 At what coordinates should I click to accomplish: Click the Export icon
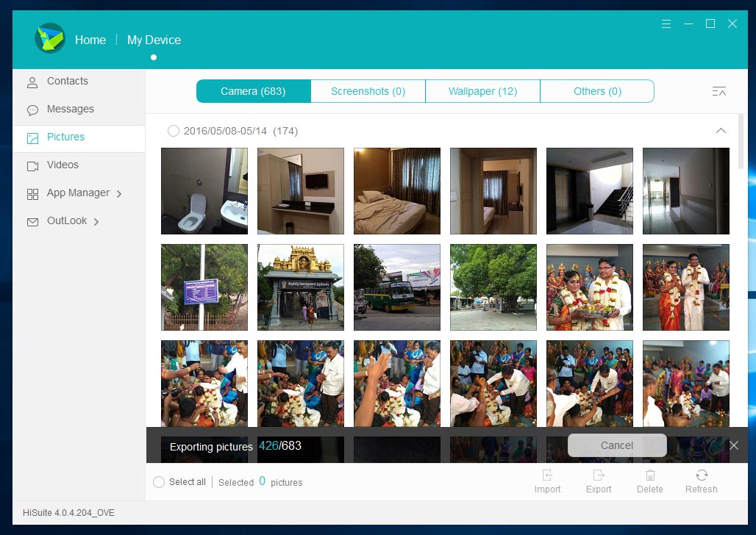(599, 475)
